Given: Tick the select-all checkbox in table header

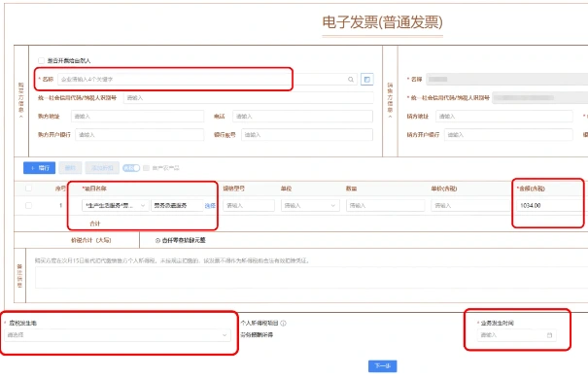Looking at the screenshot, I should click(28, 189).
